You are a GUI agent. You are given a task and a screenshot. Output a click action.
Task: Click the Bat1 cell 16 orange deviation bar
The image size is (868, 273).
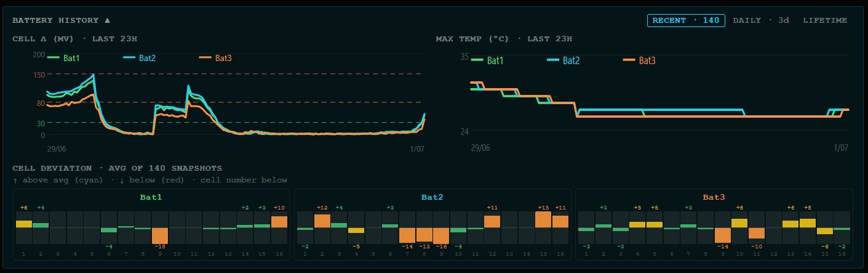pyautogui.click(x=279, y=222)
